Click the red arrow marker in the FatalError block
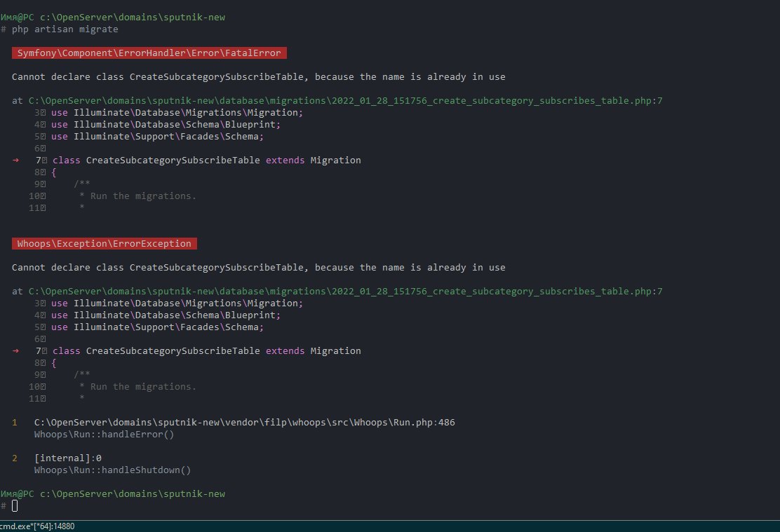 click(x=15, y=161)
